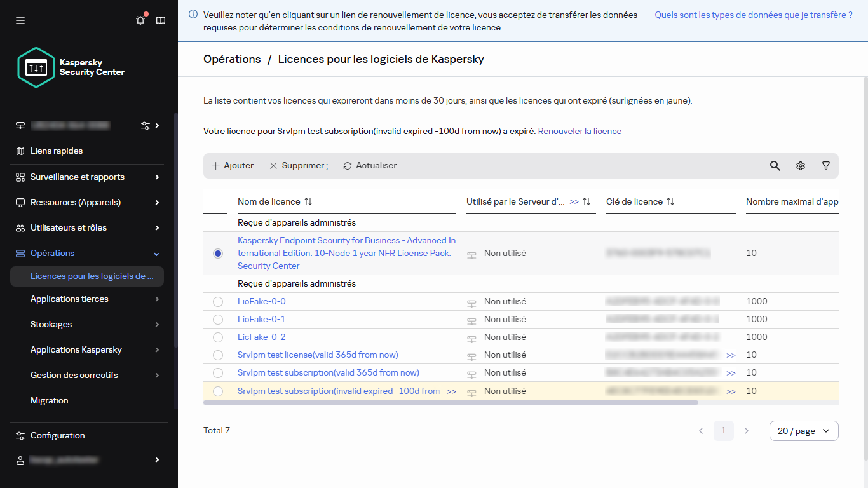Click the Renouveler la licence link
868x488 pixels.
tap(580, 131)
